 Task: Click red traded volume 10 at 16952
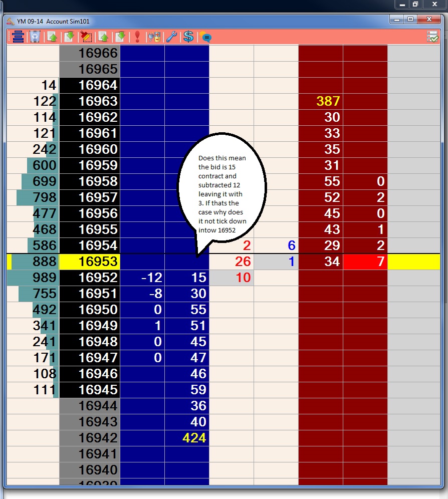pos(232,278)
